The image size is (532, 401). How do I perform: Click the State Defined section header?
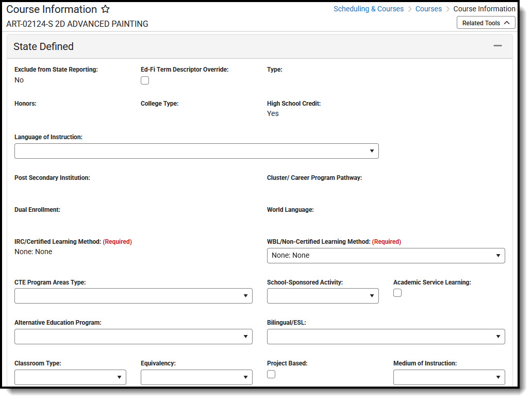[44, 46]
